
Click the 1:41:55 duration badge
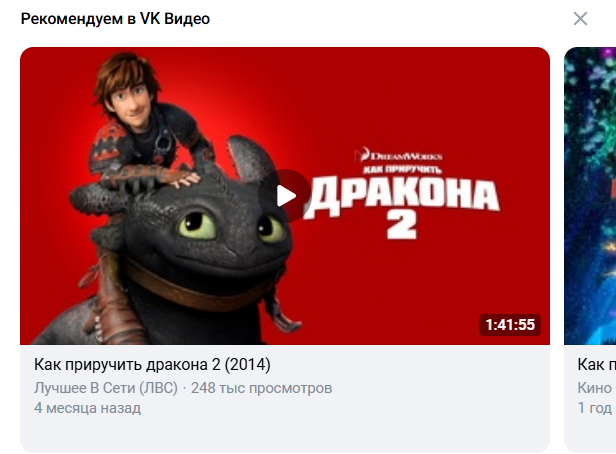[x=510, y=325]
